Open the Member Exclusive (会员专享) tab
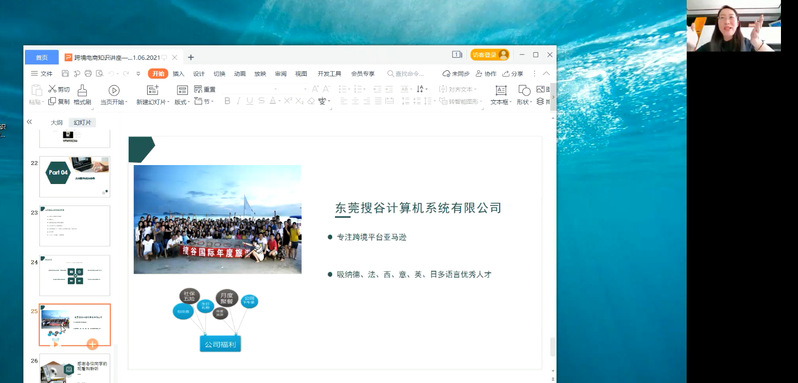The height and width of the screenshot is (383, 798). 363,74
